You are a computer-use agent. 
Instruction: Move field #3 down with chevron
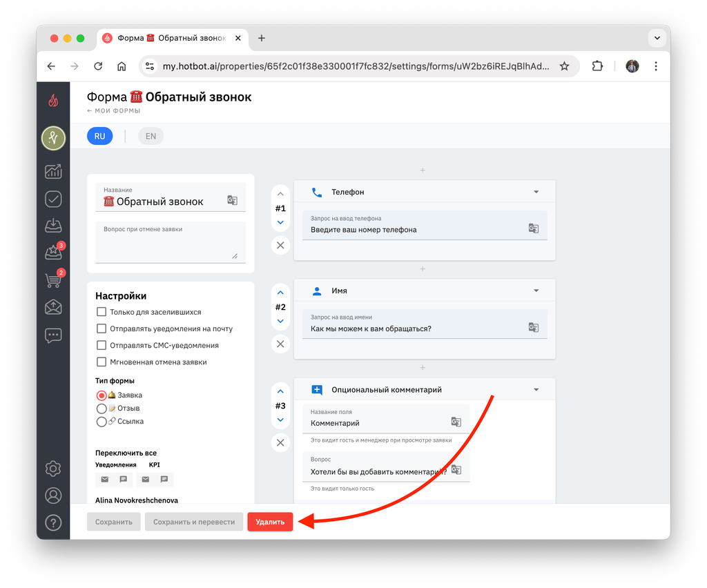(280, 420)
